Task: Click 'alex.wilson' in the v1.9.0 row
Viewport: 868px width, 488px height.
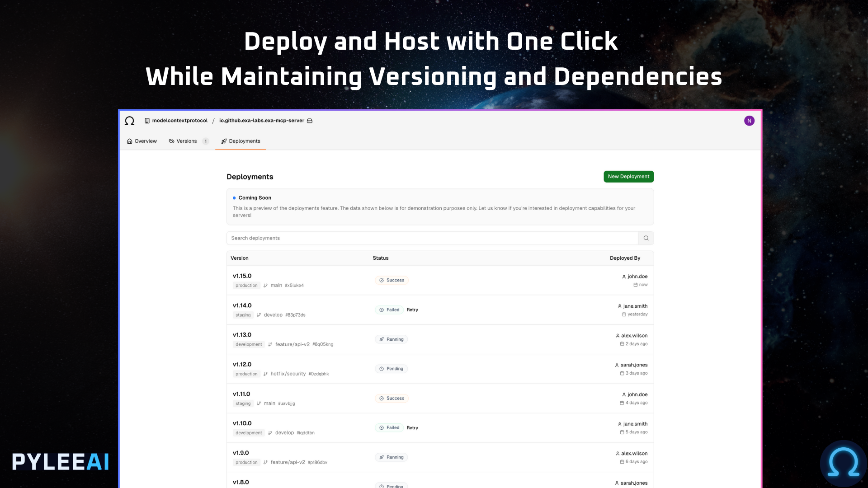Action: pos(634,454)
